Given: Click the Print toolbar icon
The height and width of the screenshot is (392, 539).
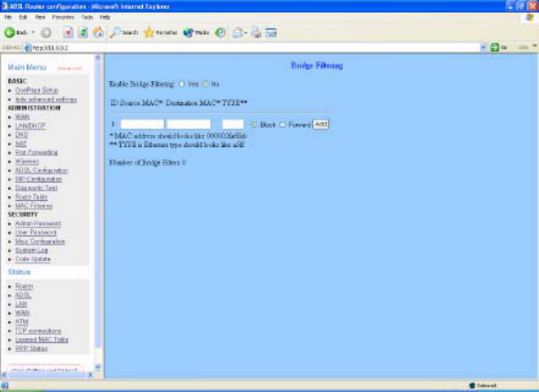Looking at the screenshot, I should (256, 33).
